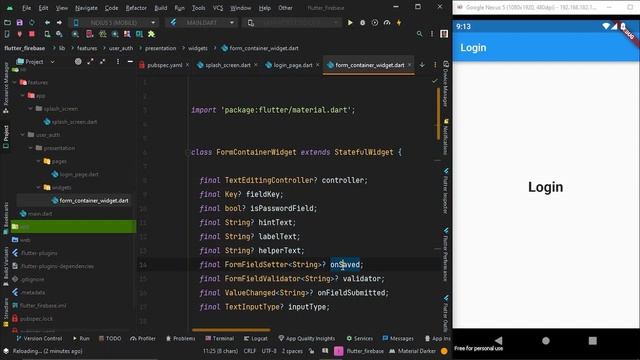
Task: Click the emulator Home circle button
Action: [546, 340]
